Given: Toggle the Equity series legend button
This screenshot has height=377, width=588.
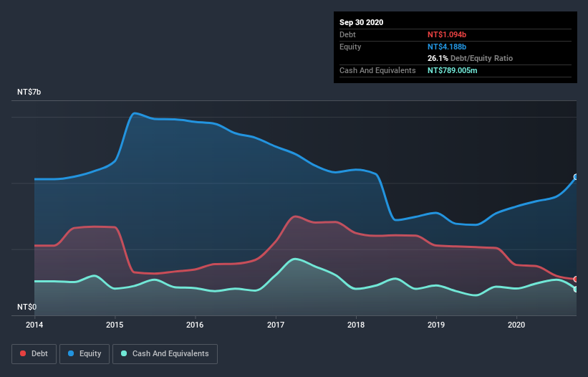Looking at the screenshot, I should click(85, 354).
